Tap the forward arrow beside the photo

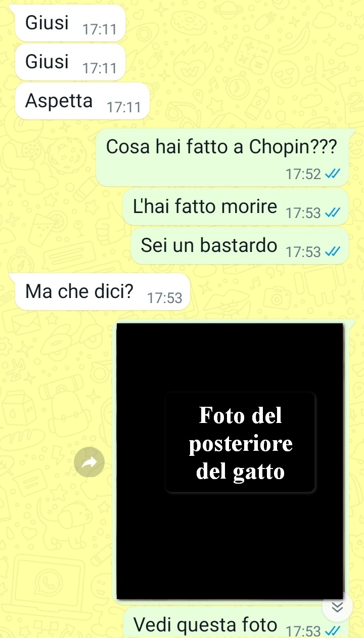pyautogui.click(x=89, y=462)
